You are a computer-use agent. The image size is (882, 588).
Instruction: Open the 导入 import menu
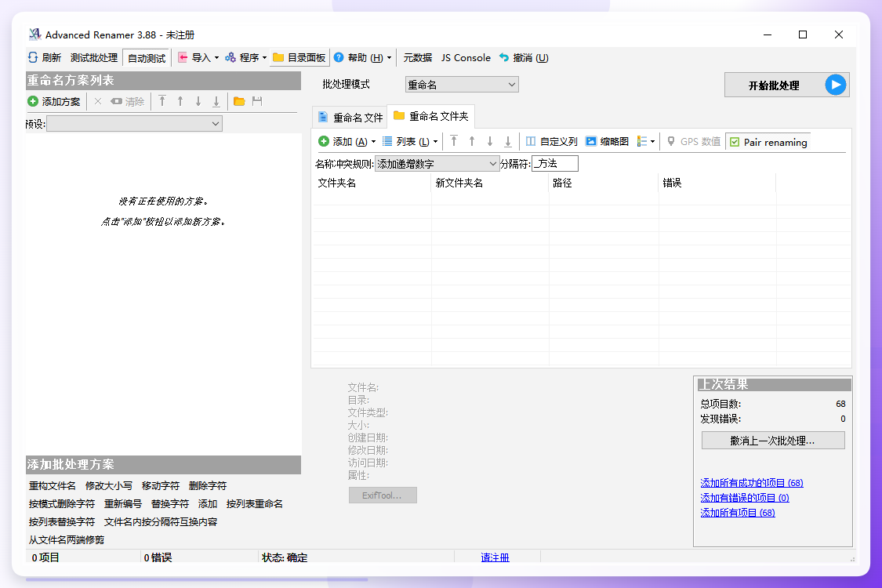click(198, 57)
